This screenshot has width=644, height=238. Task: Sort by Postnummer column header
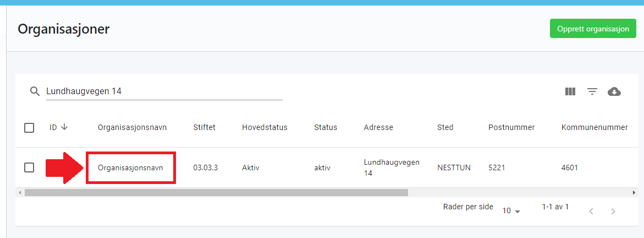pos(511,127)
